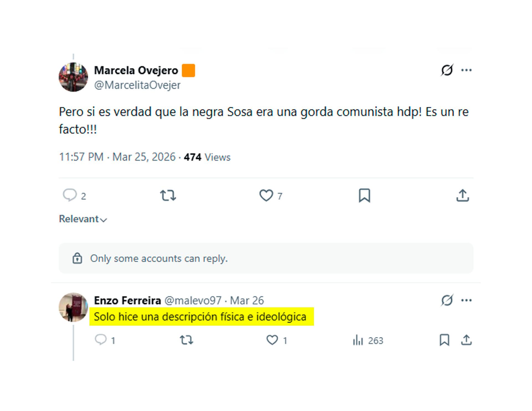View analytics on Enzo Ferreira's reply

(358, 341)
